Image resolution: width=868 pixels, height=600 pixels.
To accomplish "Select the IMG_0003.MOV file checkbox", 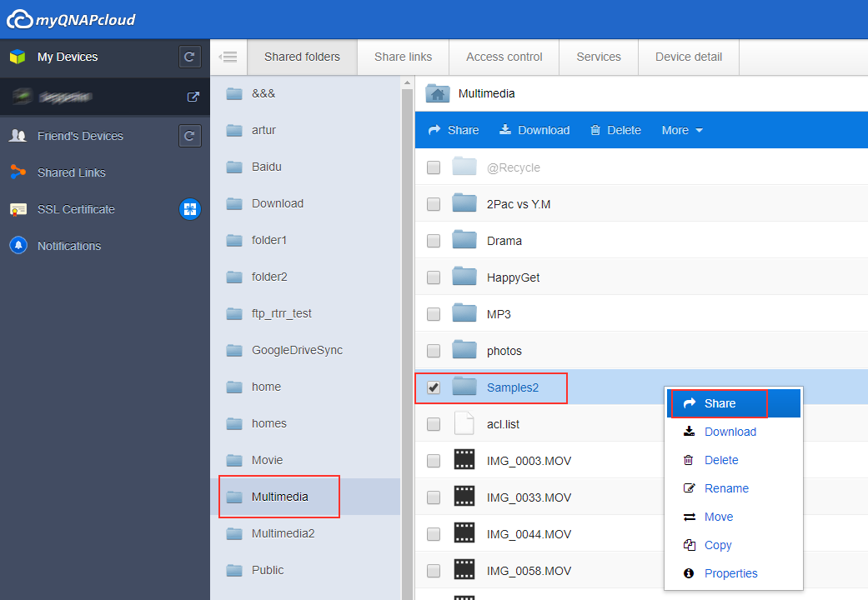I will (434, 461).
